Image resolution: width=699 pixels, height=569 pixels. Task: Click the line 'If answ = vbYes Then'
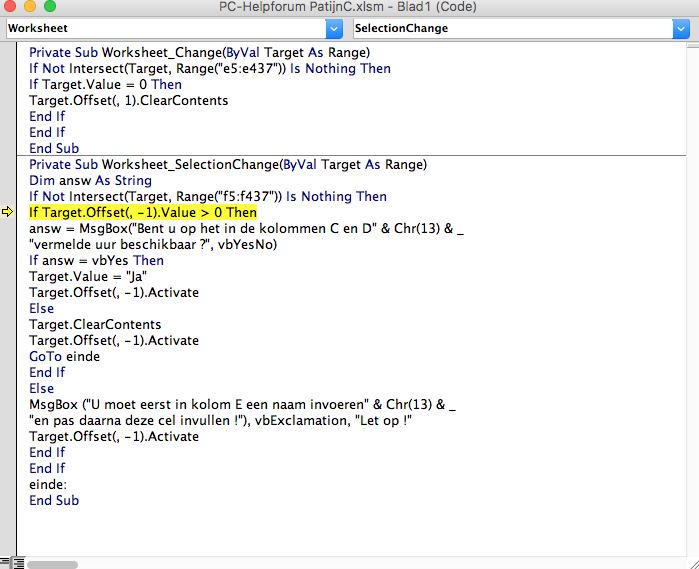(x=96, y=260)
